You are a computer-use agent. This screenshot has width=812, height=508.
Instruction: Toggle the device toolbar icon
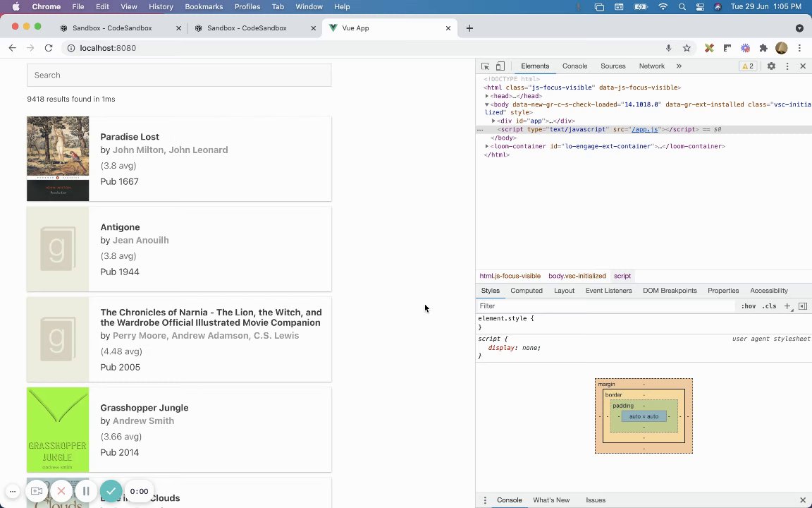pyautogui.click(x=500, y=66)
